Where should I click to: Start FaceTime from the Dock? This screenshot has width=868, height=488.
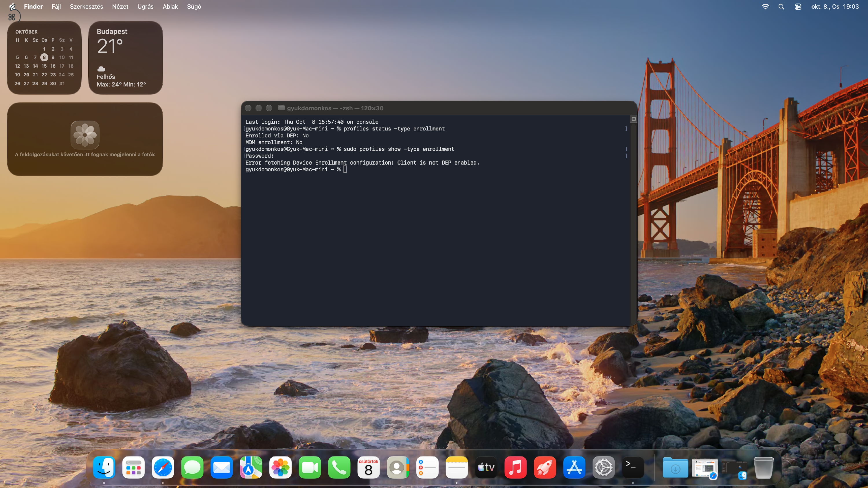pyautogui.click(x=310, y=467)
